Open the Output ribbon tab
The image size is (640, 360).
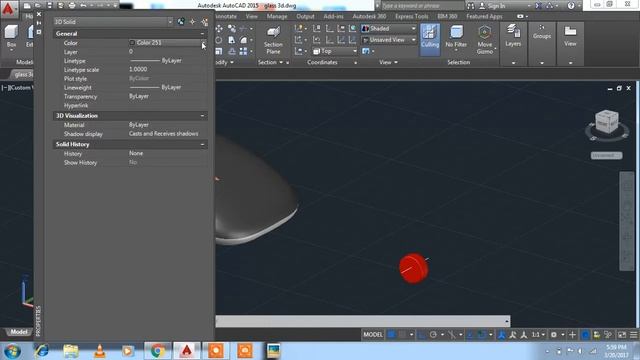(305, 16)
